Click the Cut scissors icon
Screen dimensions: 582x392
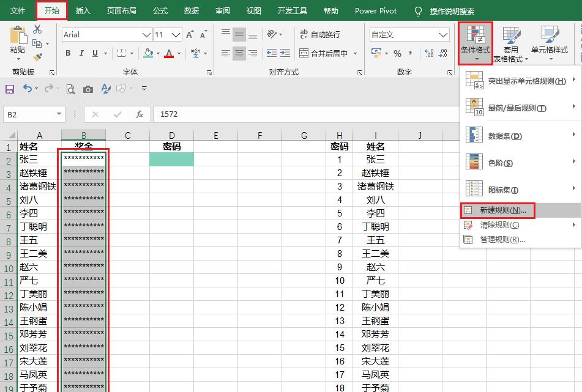37,29
